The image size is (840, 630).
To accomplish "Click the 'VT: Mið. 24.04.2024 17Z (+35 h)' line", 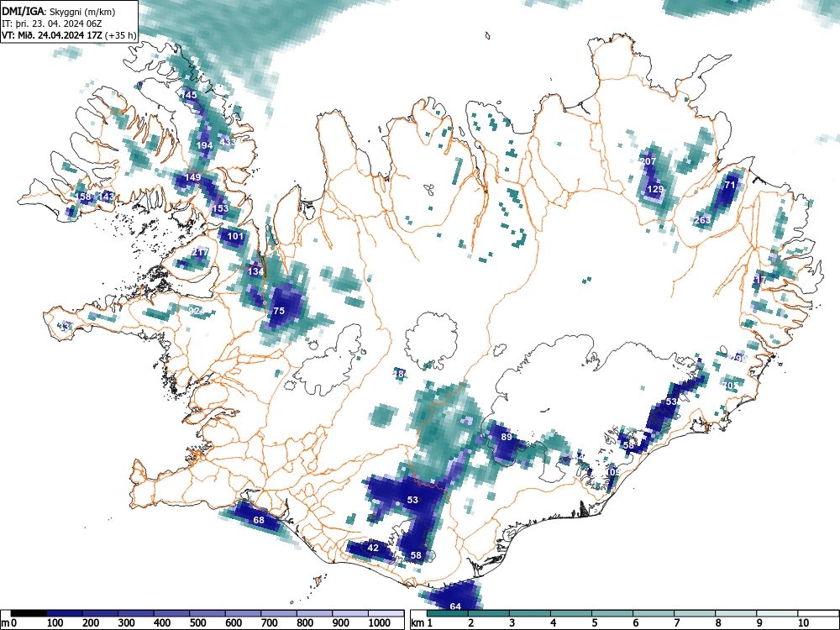I will [x=69, y=35].
